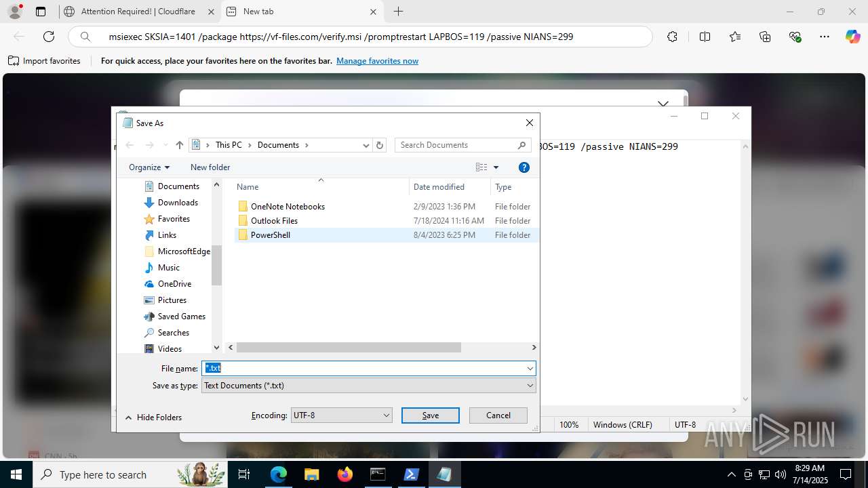Open the Notepad taskbar icon
Image resolution: width=868 pixels, height=488 pixels.
tap(444, 474)
